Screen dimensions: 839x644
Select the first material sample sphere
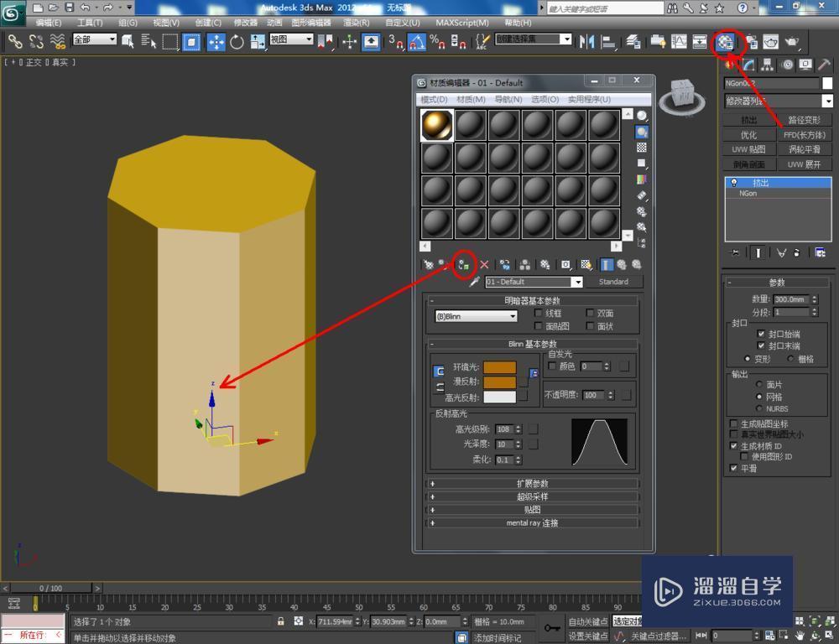click(436, 124)
